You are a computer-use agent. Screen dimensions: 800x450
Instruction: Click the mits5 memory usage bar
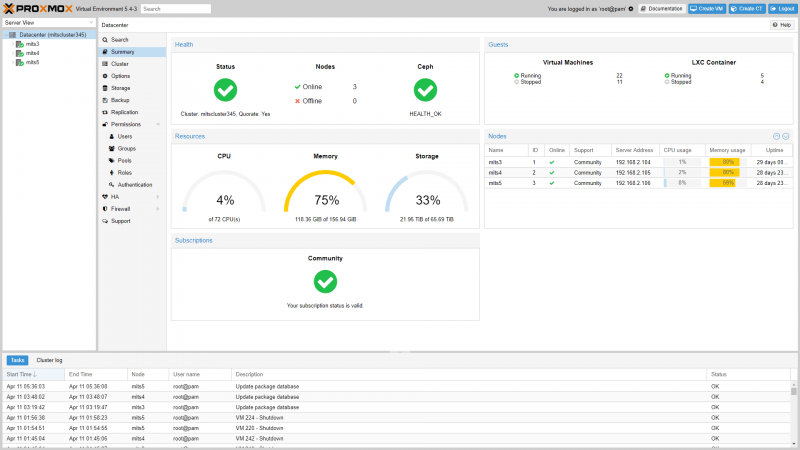[x=727, y=183]
